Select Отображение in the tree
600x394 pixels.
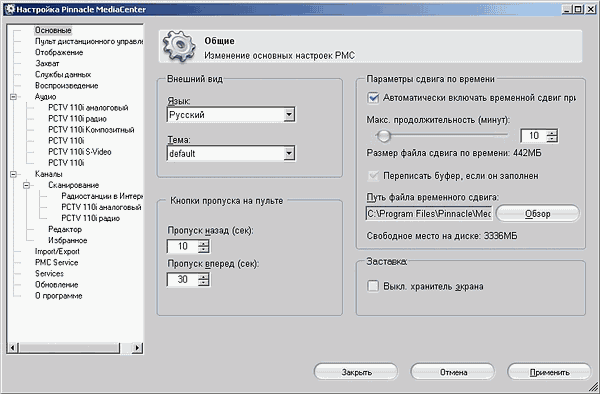pos(59,52)
